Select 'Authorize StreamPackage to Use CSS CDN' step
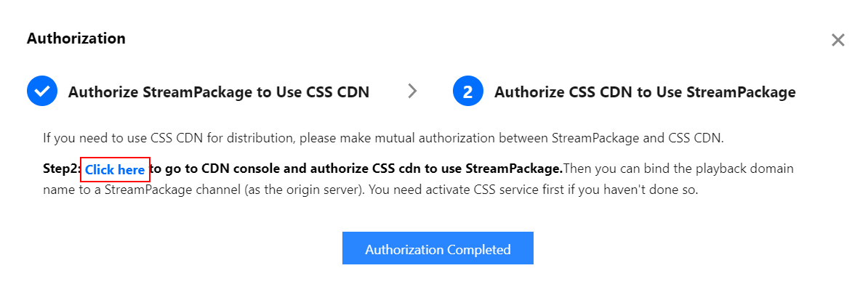The image size is (868, 292). tap(218, 92)
